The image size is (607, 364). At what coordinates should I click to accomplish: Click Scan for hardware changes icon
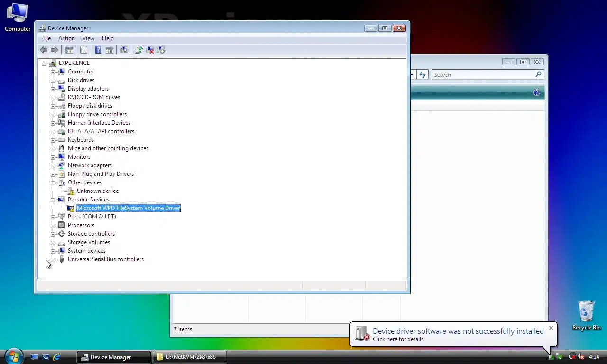coord(124,50)
